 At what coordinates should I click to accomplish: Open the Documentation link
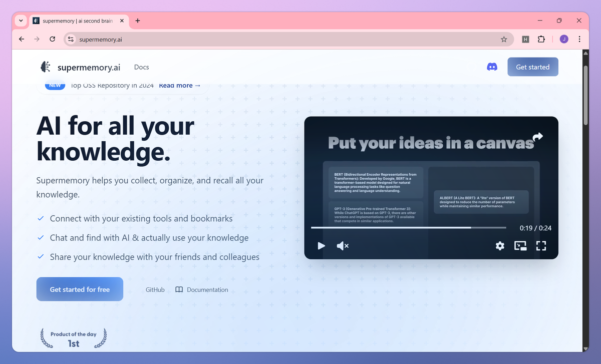207,289
